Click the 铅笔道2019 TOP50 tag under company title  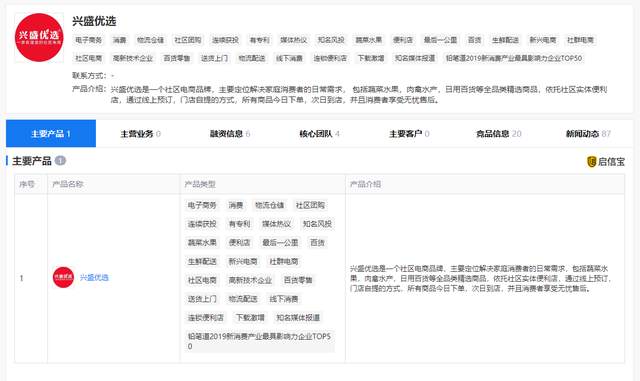514,58
